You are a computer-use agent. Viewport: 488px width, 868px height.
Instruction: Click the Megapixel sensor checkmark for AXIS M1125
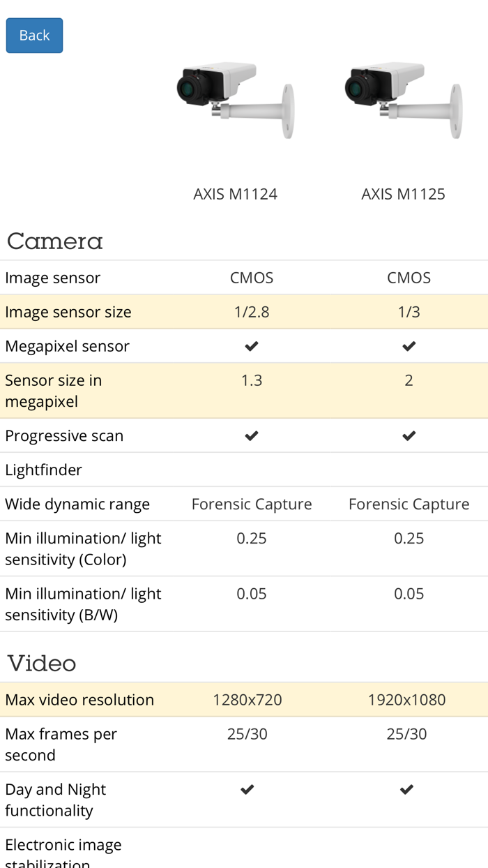coord(409,346)
